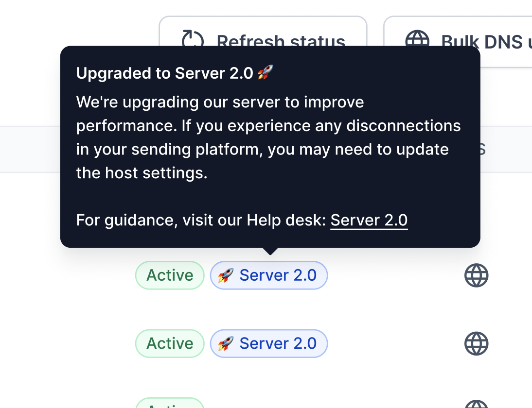Image resolution: width=532 pixels, height=408 pixels.
Task: Click the partially visible globe icon at bottom
Action: [477, 404]
